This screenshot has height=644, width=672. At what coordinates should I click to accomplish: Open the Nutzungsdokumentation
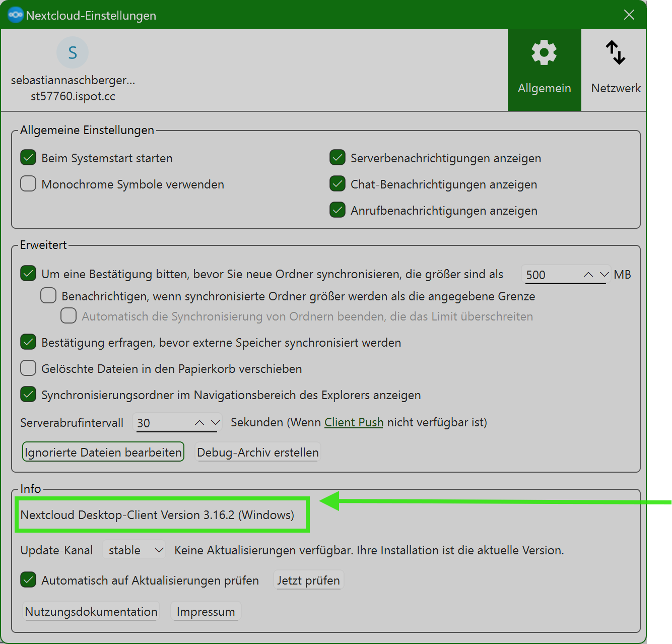pyautogui.click(x=91, y=611)
